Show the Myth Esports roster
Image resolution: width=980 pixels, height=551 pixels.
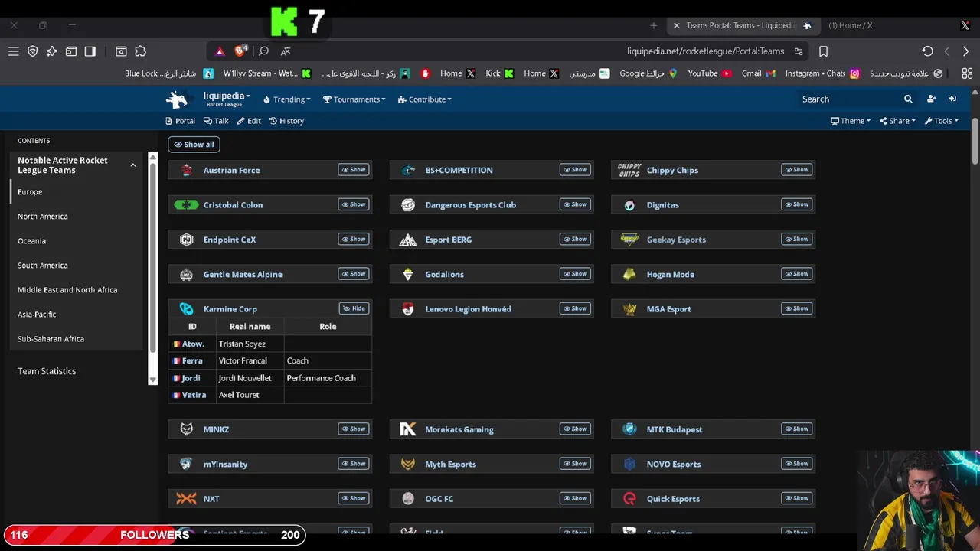575,464
